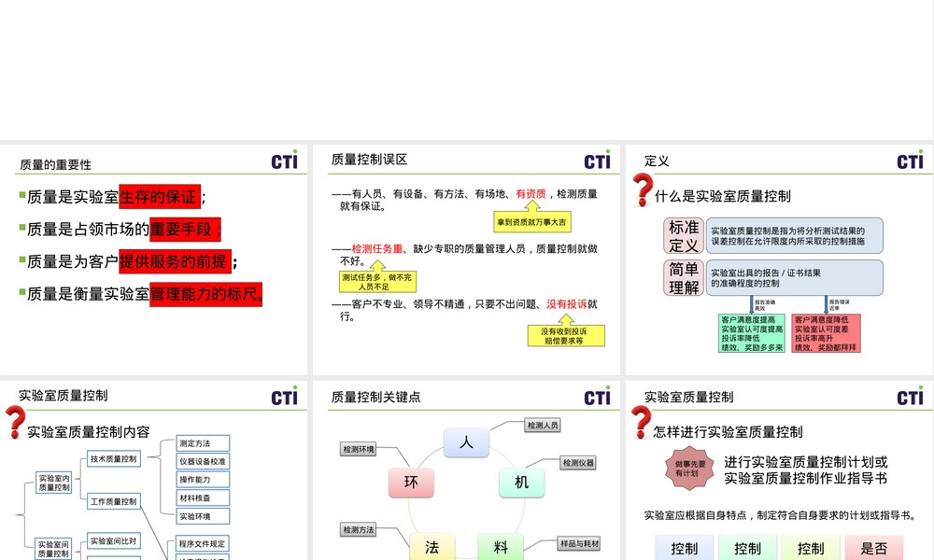The width and height of the screenshot is (934, 560).
Task: Click the 检测方法 label
Action: point(359,529)
